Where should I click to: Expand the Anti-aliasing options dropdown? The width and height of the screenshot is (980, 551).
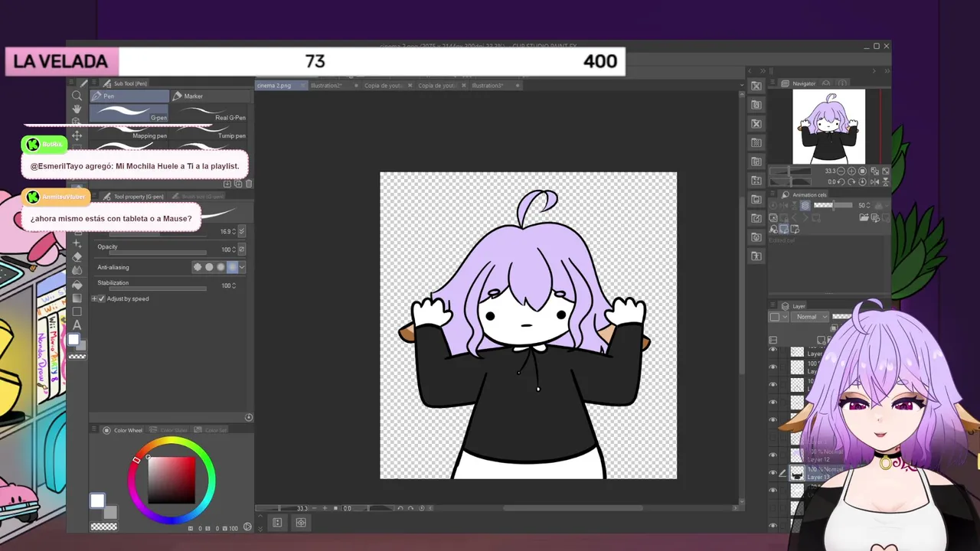pyautogui.click(x=242, y=267)
